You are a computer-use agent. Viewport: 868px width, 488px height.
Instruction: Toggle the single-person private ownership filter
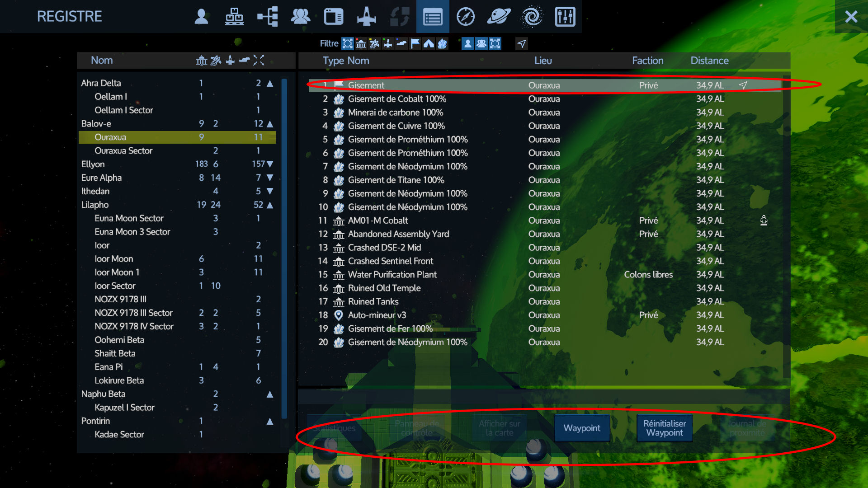click(468, 43)
